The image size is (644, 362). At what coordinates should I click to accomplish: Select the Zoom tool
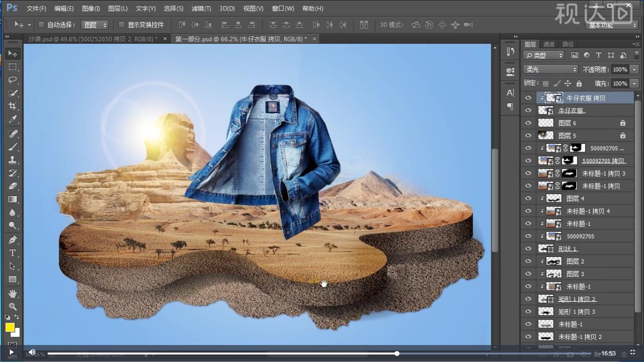pyautogui.click(x=13, y=307)
